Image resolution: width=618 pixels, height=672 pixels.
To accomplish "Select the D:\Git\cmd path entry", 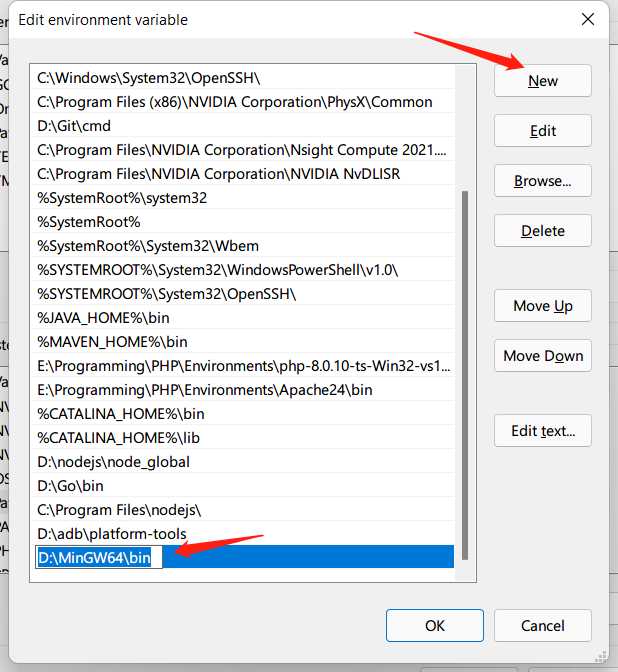I will click(74, 126).
